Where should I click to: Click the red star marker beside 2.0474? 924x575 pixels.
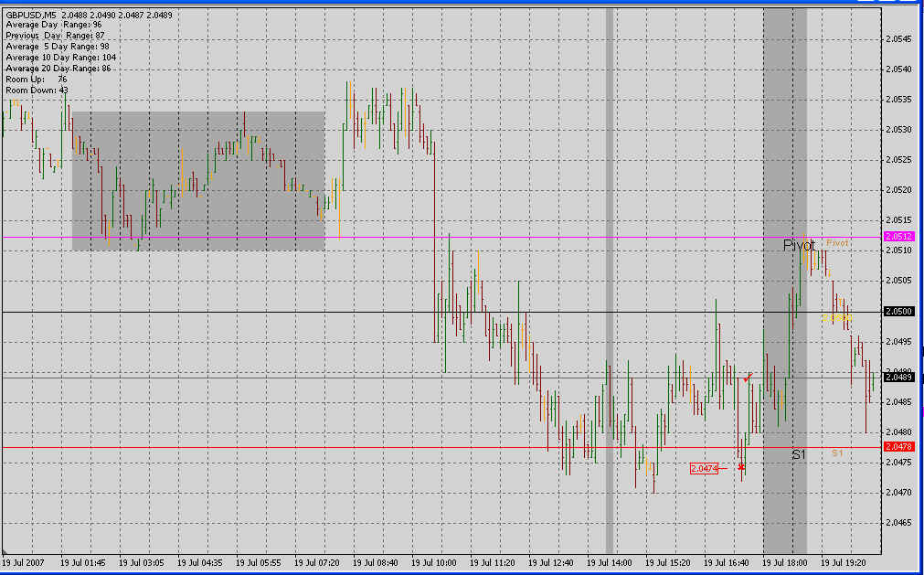(741, 467)
